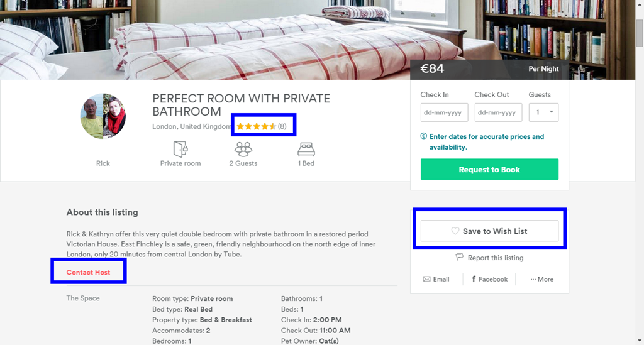Screen dimensions: 644x345
Task: Open the Report this listing link
Action: [495, 258]
